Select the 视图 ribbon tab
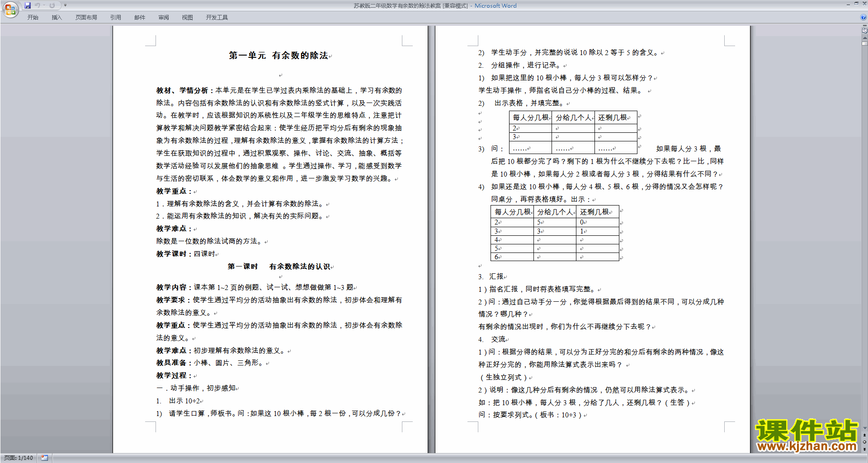The image size is (868, 463). click(187, 18)
